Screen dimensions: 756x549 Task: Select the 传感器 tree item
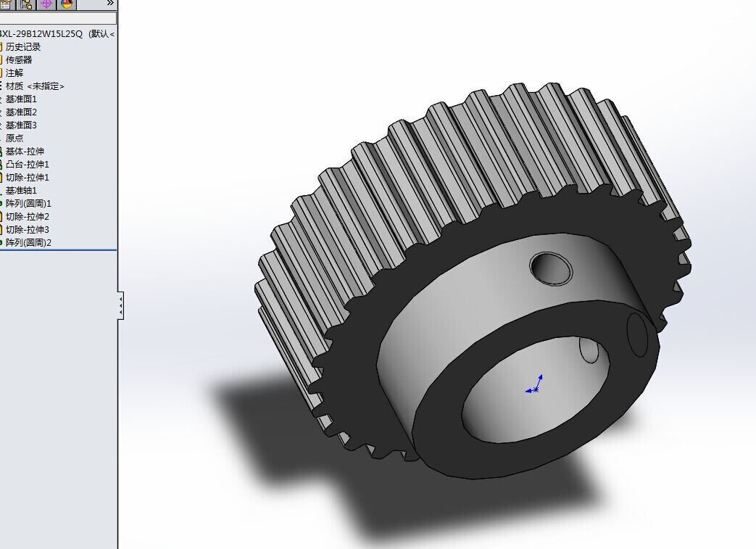click(18, 59)
